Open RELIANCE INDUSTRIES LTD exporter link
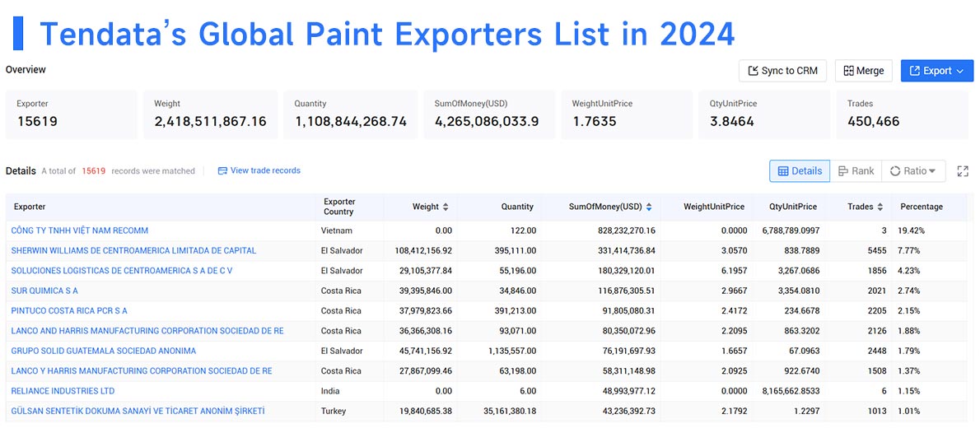The height and width of the screenshot is (433, 980). [63, 390]
